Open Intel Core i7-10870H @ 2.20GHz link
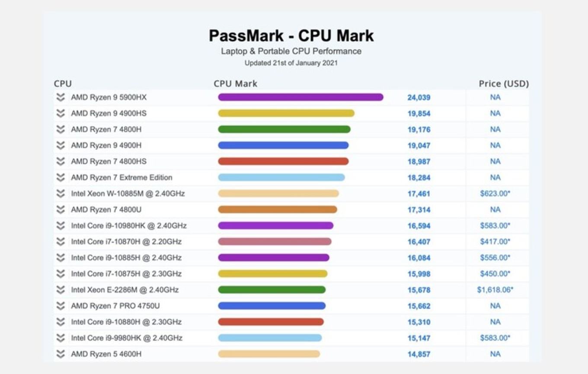The width and height of the screenshot is (588, 374). pyautogui.click(x=126, y=241)
